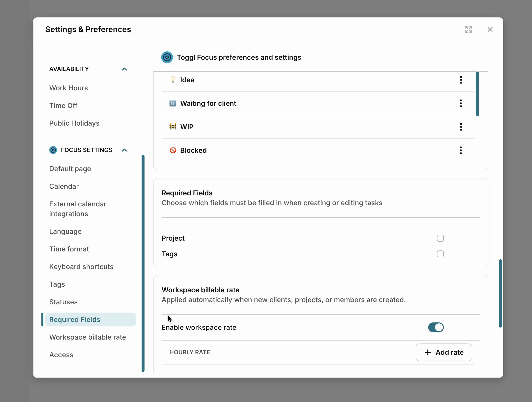This screenshot has height=402, width=532.
Task: Click the Toggl Focus target icon in the header
Action: pyautogui.click(x=167, y=57)
